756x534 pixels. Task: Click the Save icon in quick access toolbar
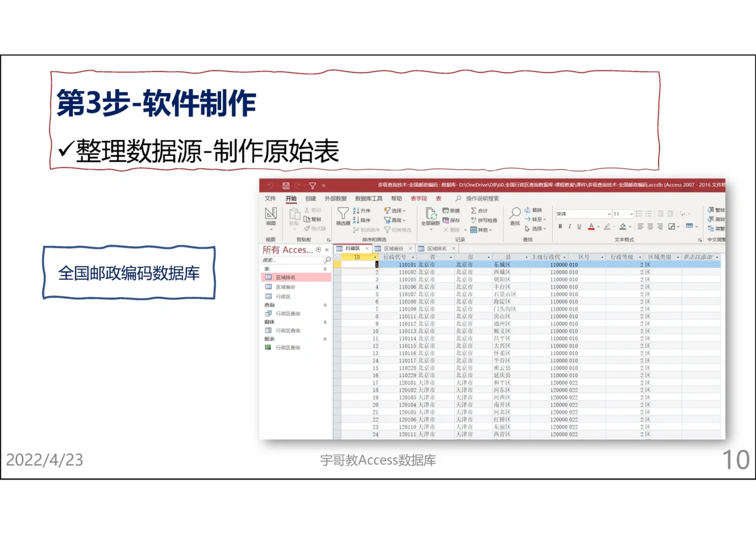click(x=286, y=186)
